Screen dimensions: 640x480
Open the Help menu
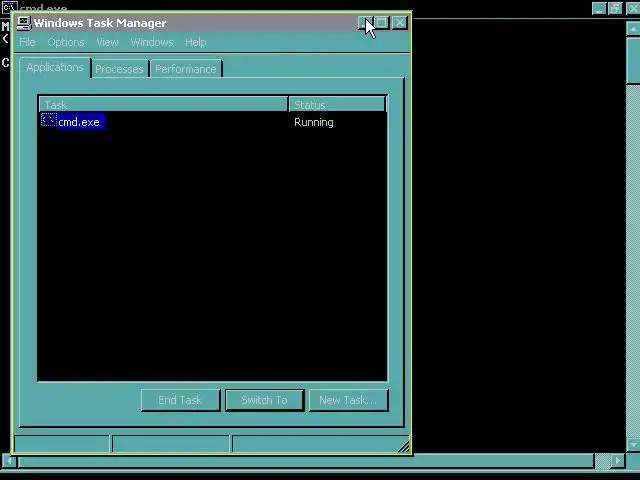pyautogui.click(x=196, y=42)
